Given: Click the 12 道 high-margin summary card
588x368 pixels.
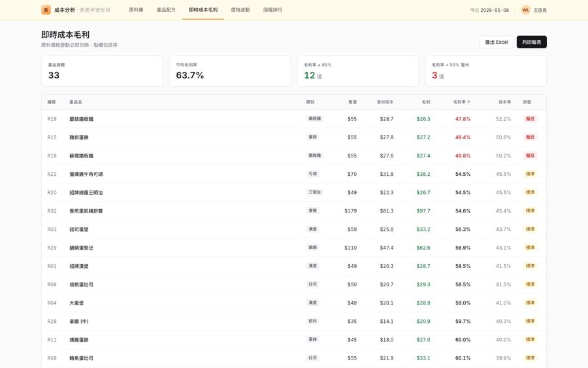Looking at the screenshot, I should 358,71.
